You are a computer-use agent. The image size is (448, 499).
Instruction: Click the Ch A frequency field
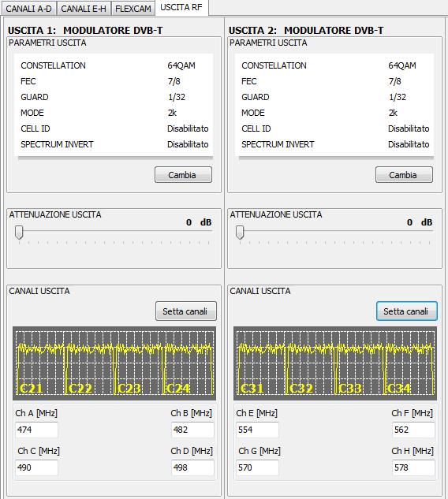tap(36, 430)
